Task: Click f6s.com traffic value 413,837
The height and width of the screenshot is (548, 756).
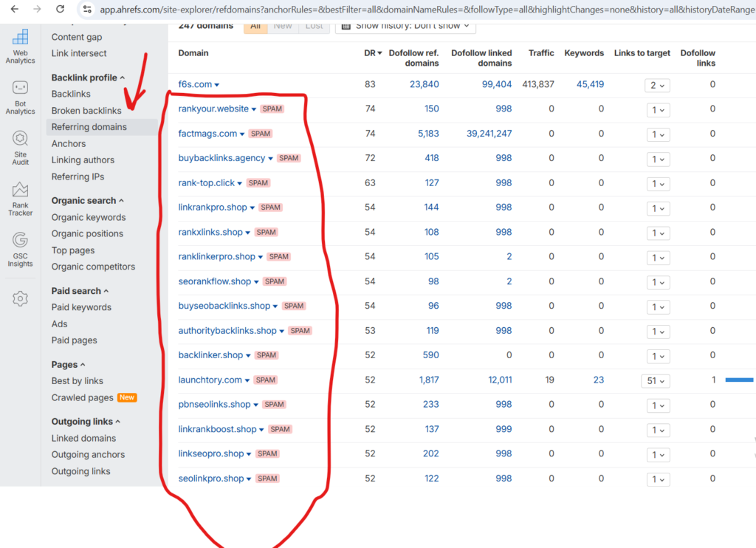Action: [x=538, y=84]
